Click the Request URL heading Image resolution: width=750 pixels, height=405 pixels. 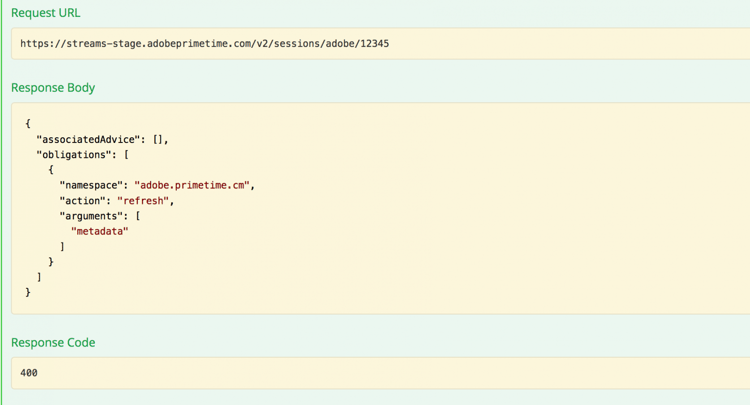(x=45, y=13)
